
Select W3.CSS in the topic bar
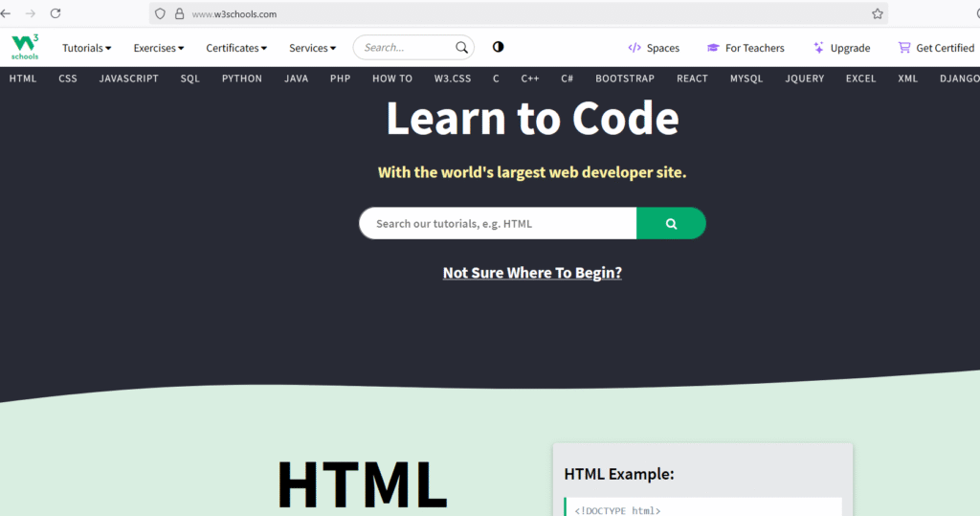(453, 79)
